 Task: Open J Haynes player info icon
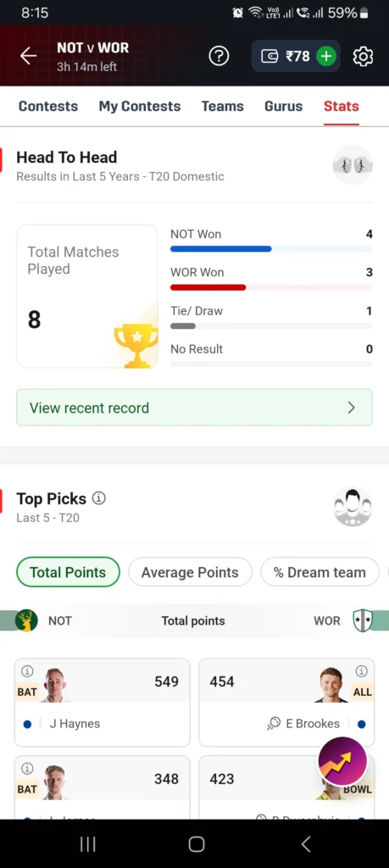coord(26,671)
